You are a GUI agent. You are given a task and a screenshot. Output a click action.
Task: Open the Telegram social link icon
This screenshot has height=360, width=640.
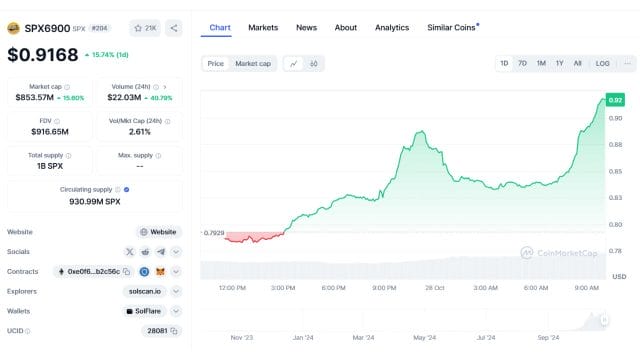(x=161, y=252)
